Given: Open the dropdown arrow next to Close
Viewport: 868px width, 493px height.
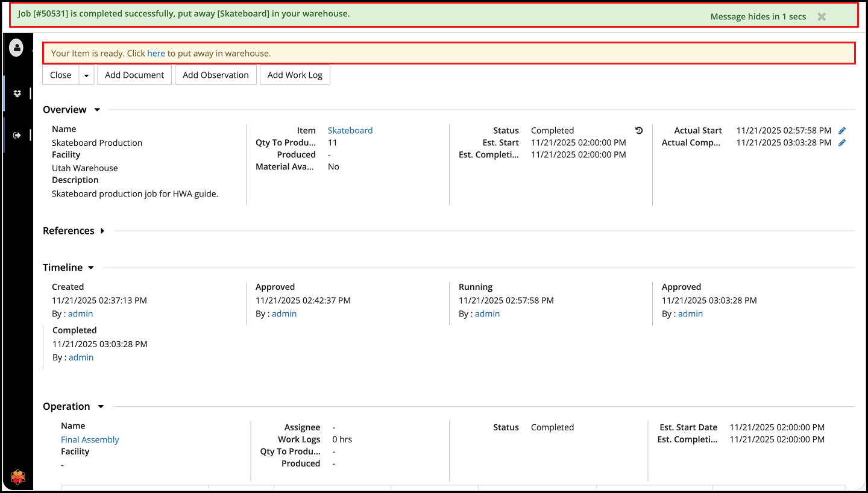Looking at the screenshot, I should 86,75.
